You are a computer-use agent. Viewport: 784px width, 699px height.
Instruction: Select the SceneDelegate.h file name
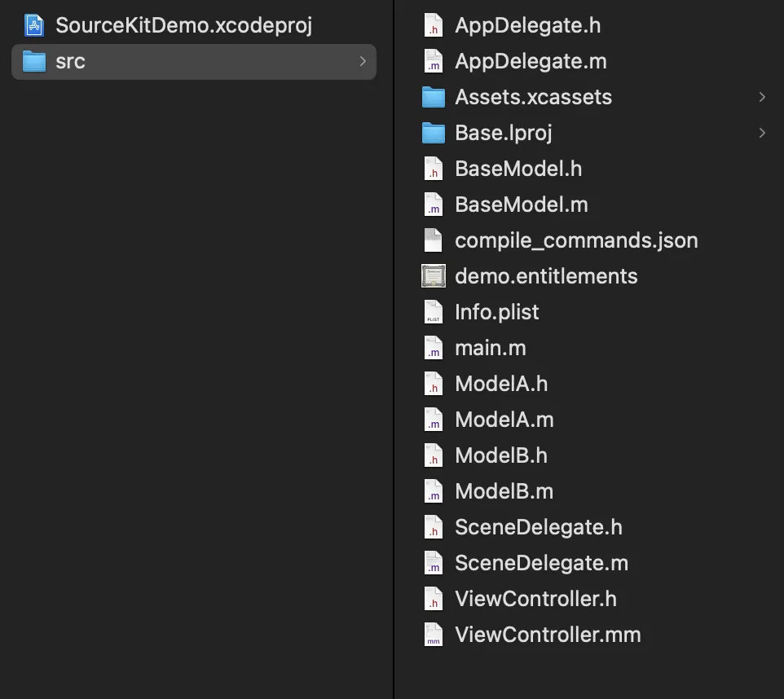coord(538,527)
